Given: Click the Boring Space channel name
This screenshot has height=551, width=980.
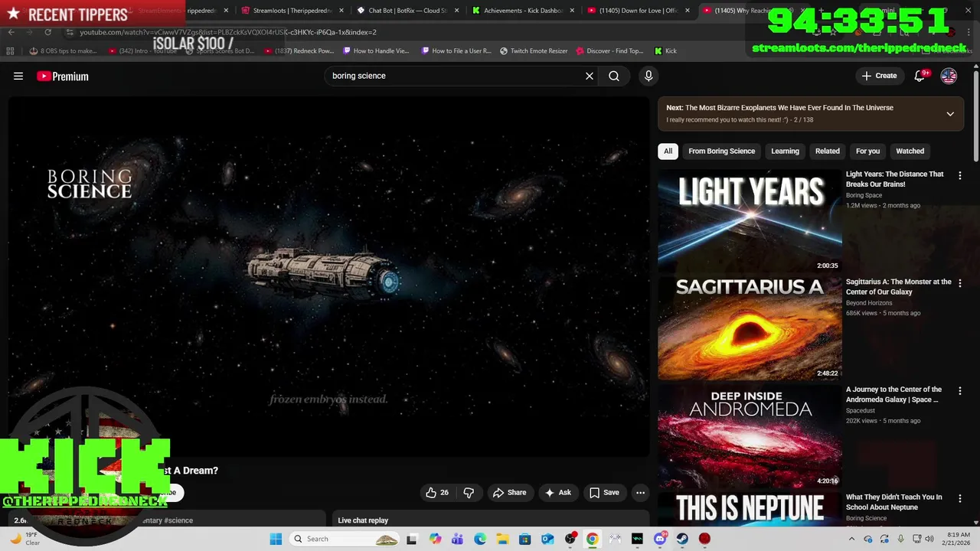Looking at the screenshot, I should (864, 195).
